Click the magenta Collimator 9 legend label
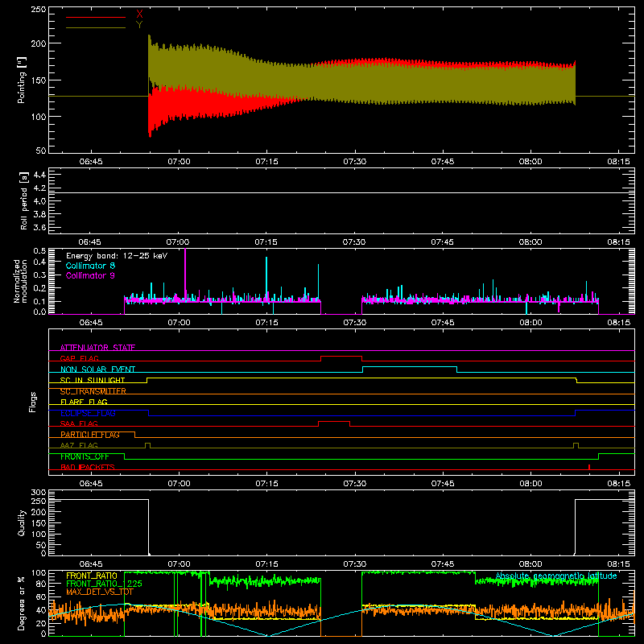Viewport: 644px width, 644px height. 90,275
